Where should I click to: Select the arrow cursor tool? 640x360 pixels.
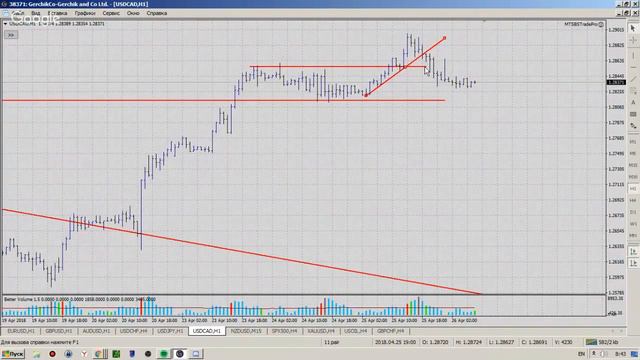[633, 28]
